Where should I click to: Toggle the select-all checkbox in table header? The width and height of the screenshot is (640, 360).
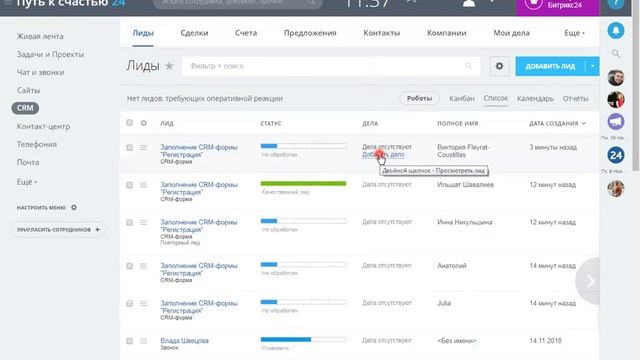point(129,122)
